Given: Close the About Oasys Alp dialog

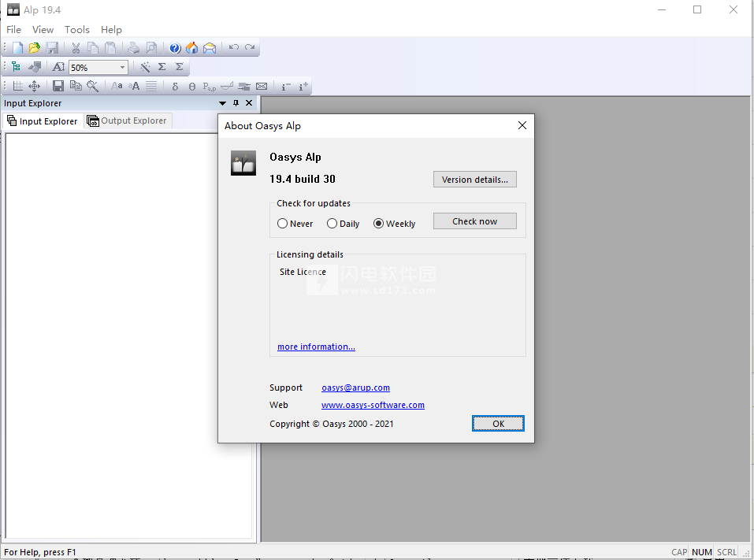Looking at the screenshot, I should click(x=522, y=125).
